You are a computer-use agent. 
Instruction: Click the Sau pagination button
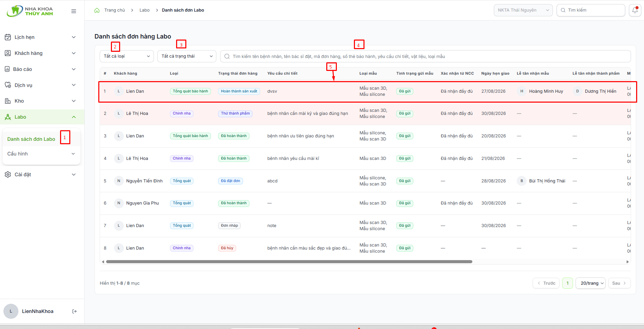[619, 283]
